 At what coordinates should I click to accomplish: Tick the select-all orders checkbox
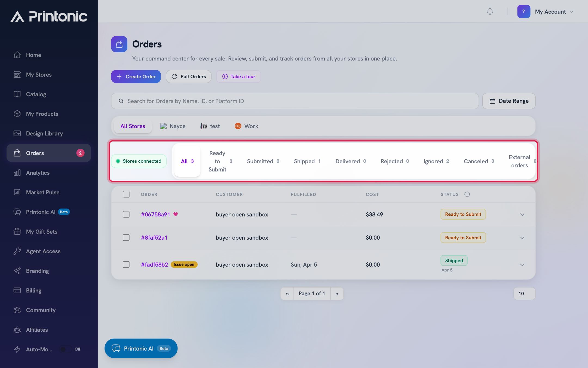pos(126,194)
